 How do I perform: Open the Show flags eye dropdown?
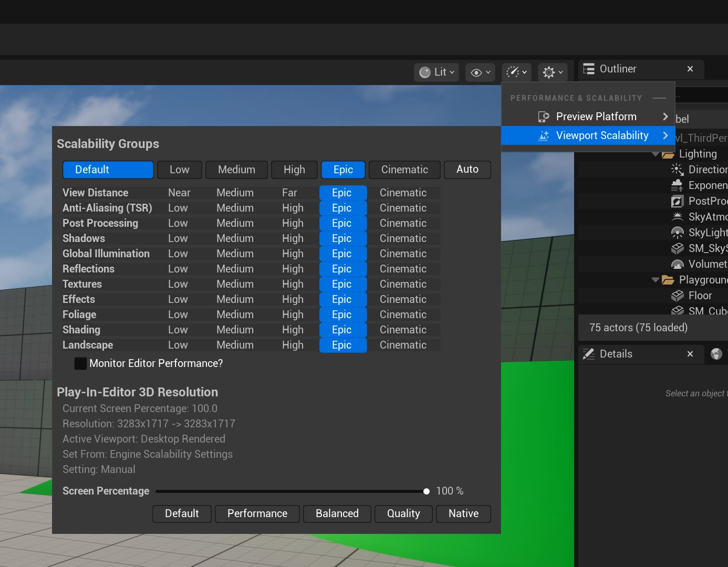480,72
